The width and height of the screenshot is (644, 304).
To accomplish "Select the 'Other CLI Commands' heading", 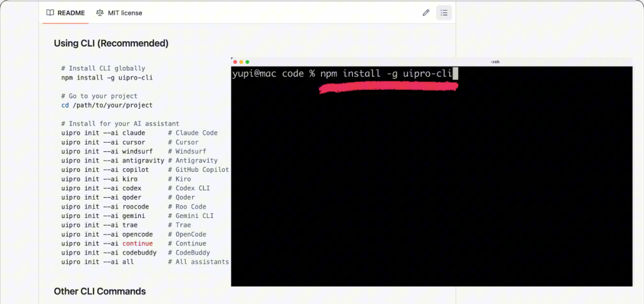I will tap(100, 291).
